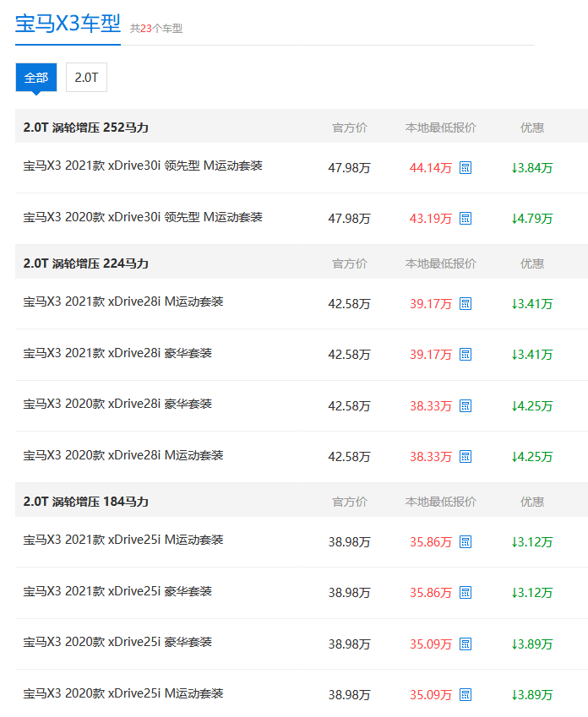Image resolution: width=588 pixels, height=717 pixels.
Task: Open calculator icon for 2020款 xDrive25i 豪华套装
Action: 465,644
